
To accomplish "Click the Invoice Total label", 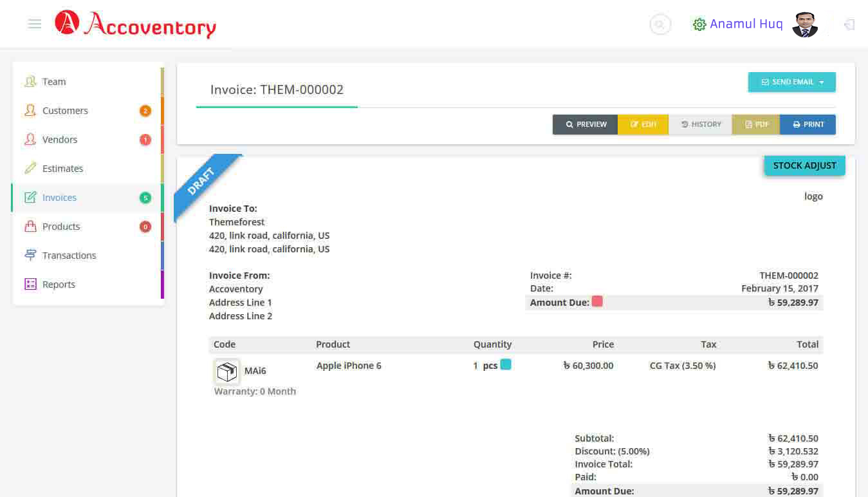I will pos(604,464).
